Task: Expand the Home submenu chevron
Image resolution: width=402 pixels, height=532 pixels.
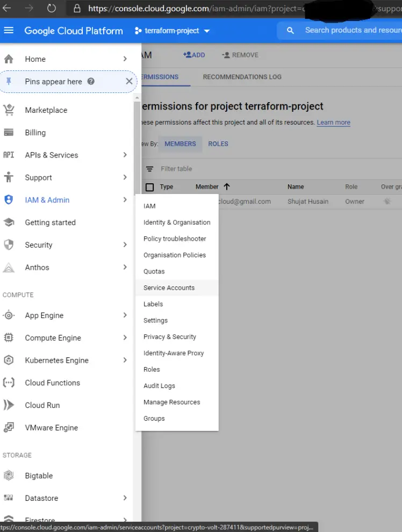Action: (125, 59)
